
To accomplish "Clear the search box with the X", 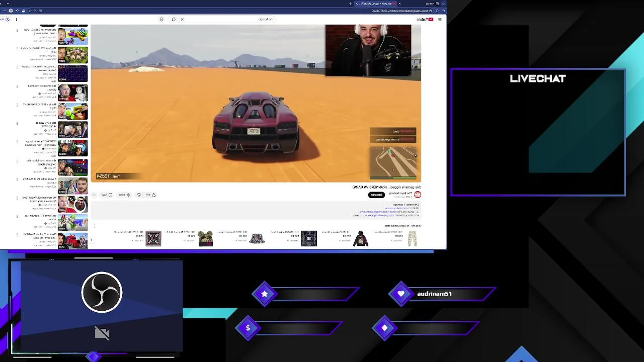I will point(182,19).
